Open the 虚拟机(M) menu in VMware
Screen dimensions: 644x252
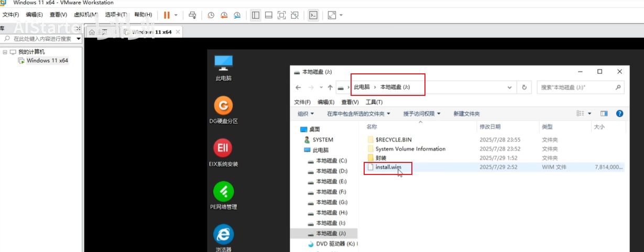85,15
